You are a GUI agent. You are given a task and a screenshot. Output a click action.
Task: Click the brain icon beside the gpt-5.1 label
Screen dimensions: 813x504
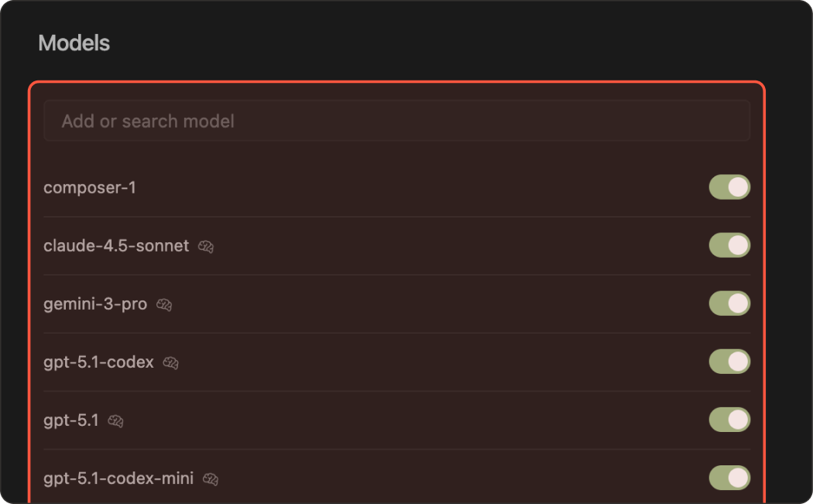coord(116,421)
